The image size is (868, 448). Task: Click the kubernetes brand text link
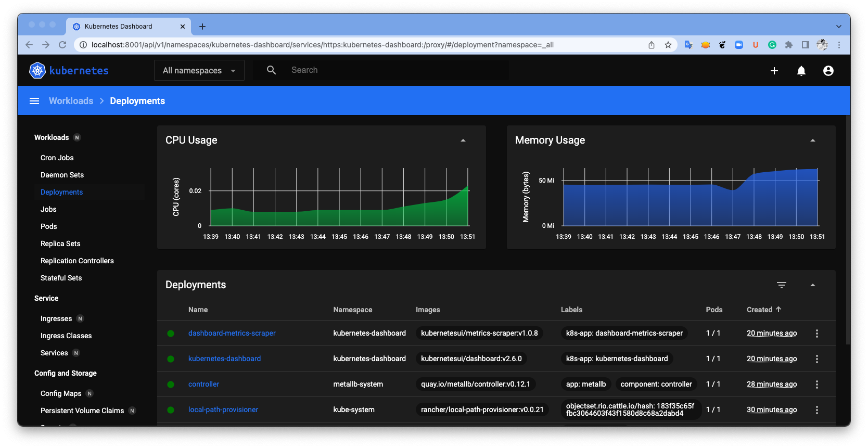point(79,70)
